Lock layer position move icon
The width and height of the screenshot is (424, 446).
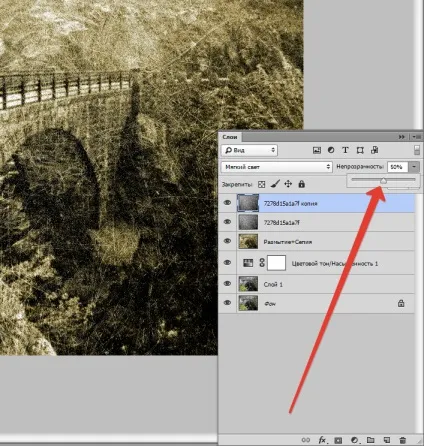click(288, 184)
